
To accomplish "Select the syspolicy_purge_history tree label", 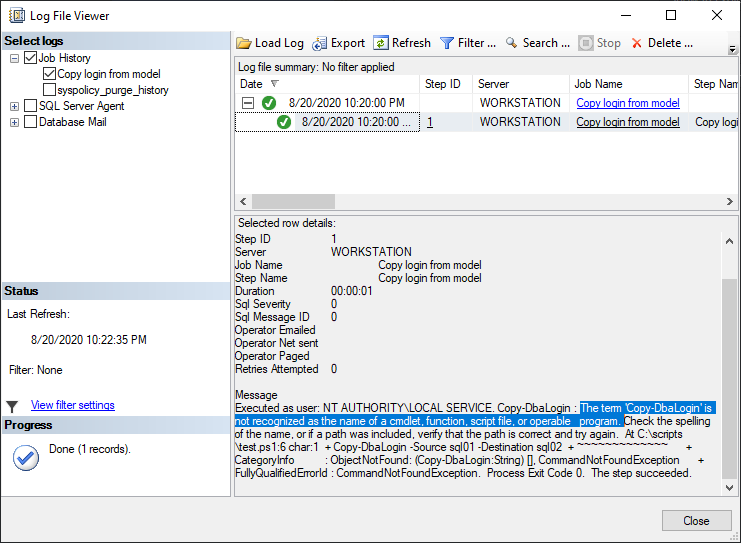I will coord(112,90).
